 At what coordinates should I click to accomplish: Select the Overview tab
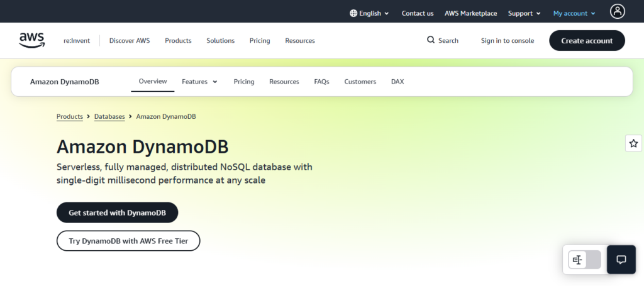(153, 81)
